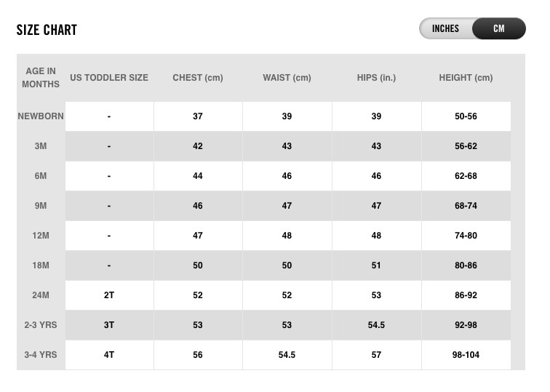Click the 6M age row label
This screenshot has height=392, width=550.
coord(41,176)
